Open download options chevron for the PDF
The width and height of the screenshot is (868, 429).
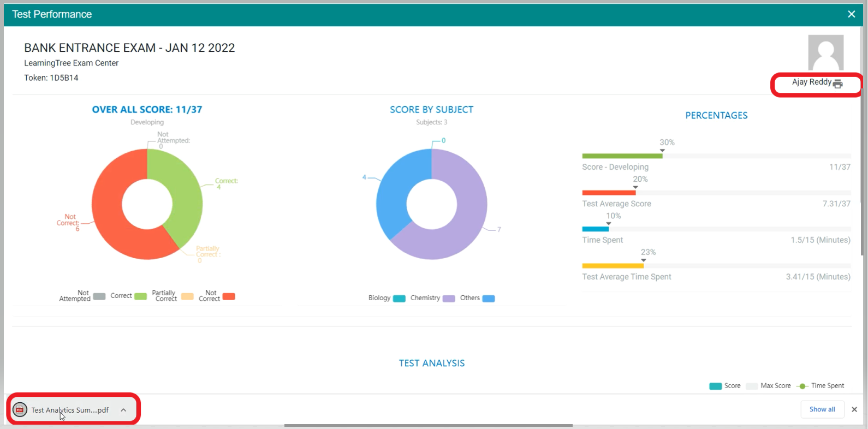point(123,410)
